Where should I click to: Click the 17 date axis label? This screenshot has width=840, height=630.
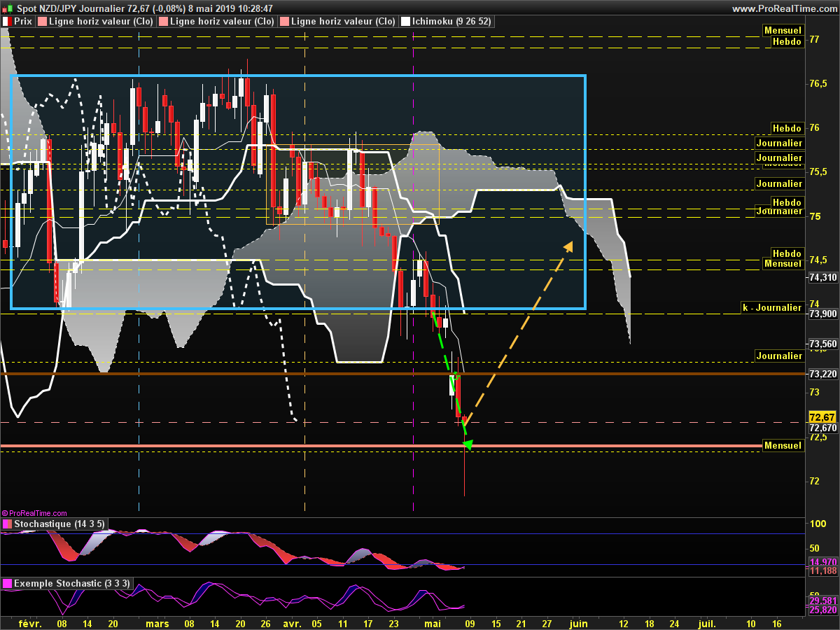[x=369, y=623]
